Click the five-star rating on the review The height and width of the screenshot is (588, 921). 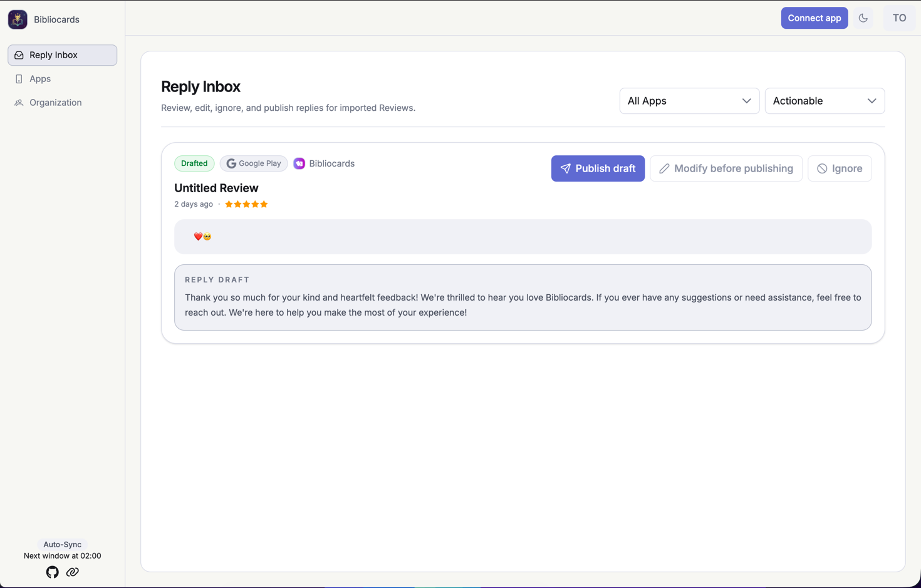[246, 204]
